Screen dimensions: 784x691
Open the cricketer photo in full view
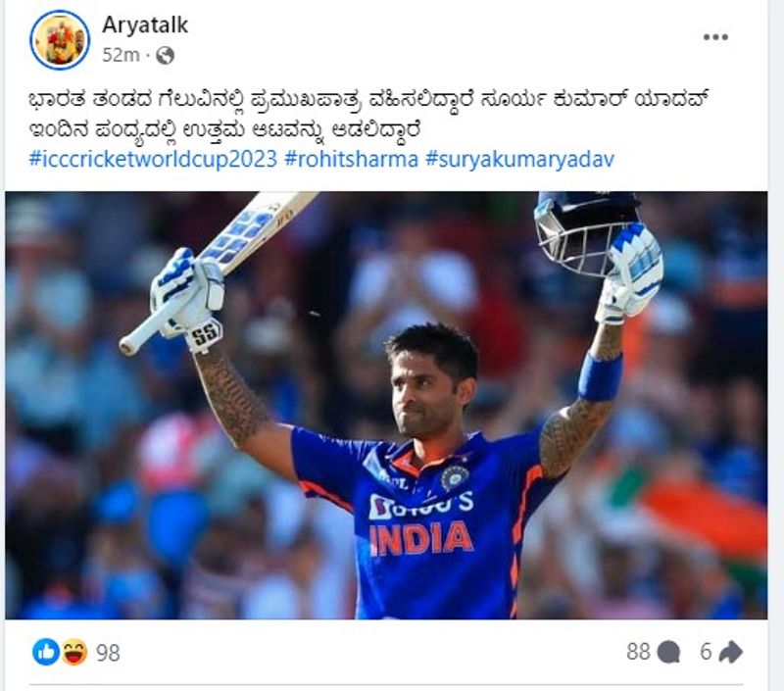(386, 405)
